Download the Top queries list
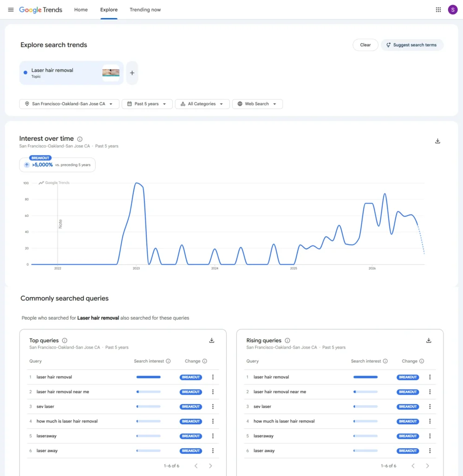The width and height of the screenshot is (463, 476). pos(212,341)
